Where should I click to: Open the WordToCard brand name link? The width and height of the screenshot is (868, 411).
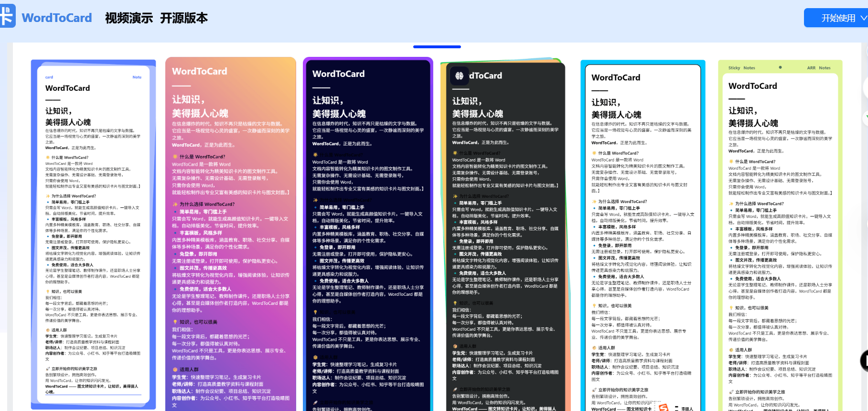pos(57,18)
